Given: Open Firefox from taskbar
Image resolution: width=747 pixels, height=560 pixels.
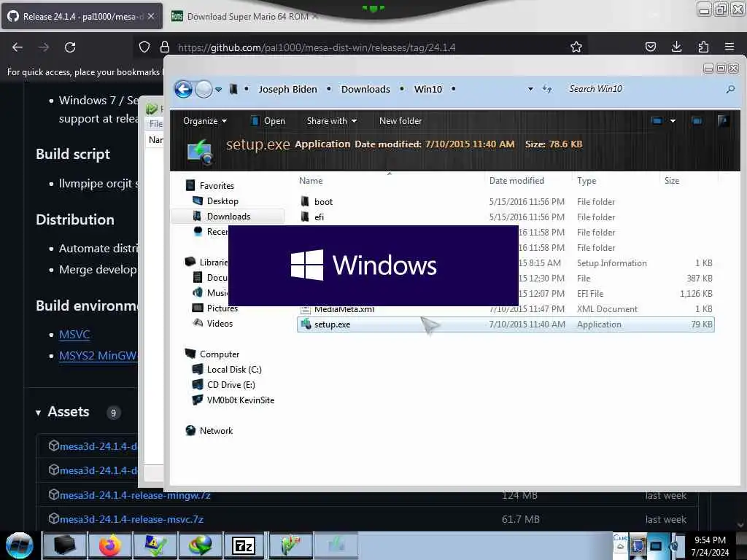Looking at the screenshot, I should click(110, 545).
